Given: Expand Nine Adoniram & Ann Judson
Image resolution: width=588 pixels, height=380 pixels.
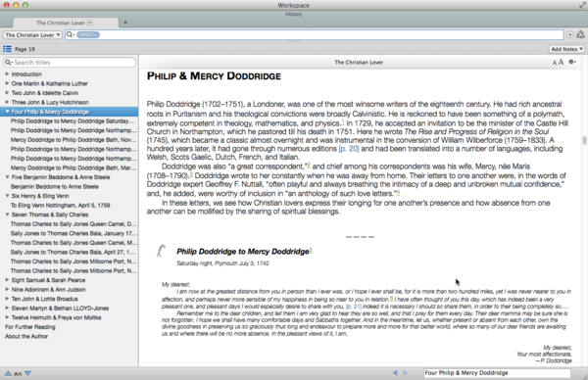Looking at the screenshot, I should [7, 289].
